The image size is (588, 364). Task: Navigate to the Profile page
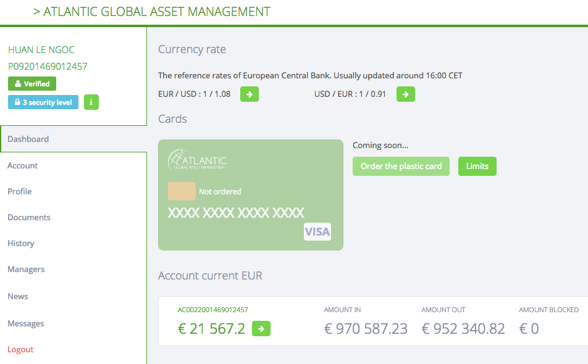tap(20, 192)
